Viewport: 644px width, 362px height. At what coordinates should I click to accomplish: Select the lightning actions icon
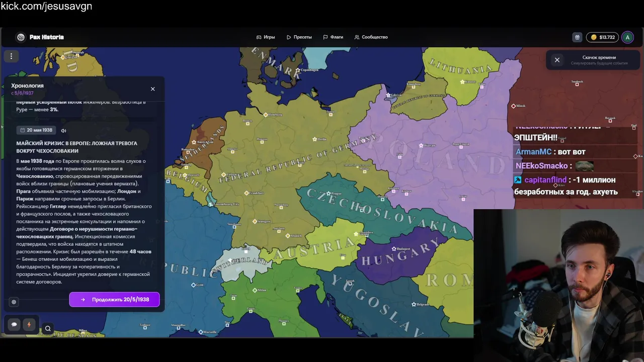[29, 324]
